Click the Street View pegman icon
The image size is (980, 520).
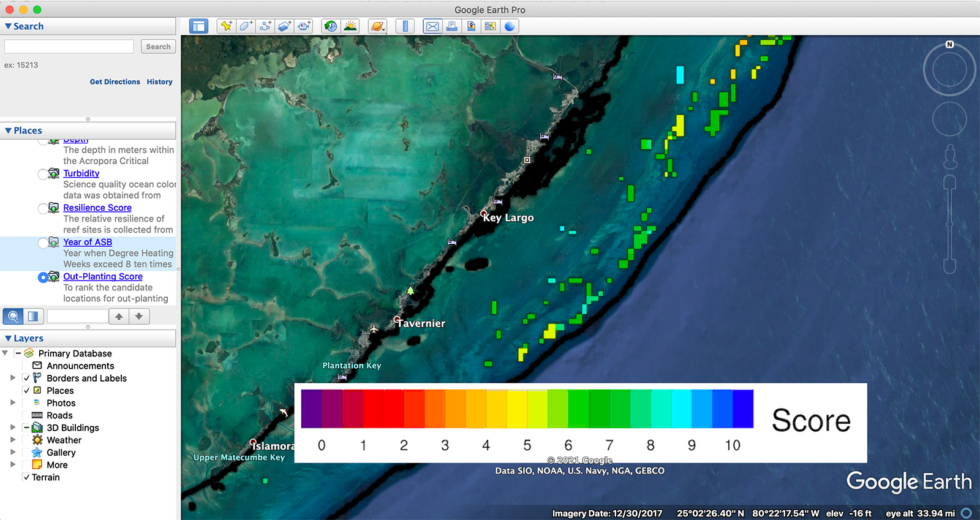(950, 157)
